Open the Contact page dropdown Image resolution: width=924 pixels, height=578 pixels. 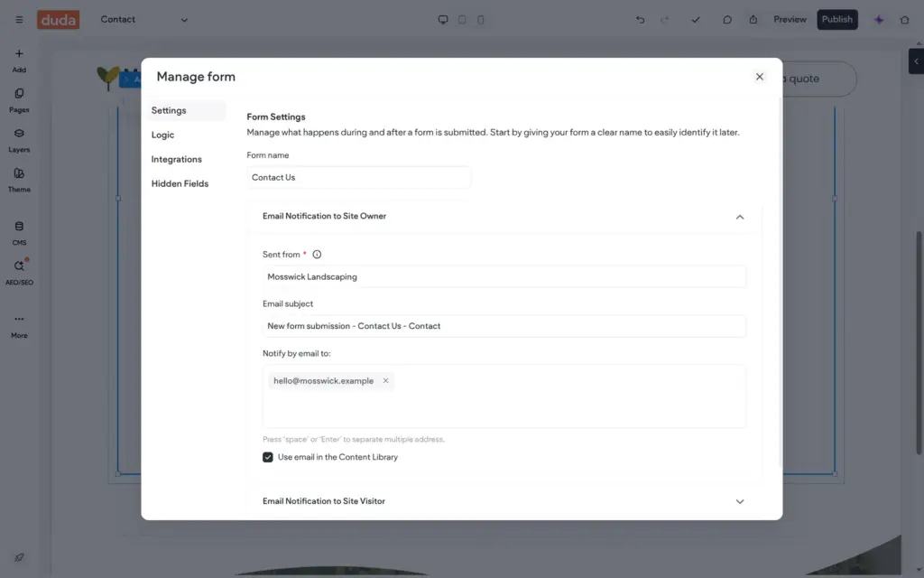coord(144,20)
